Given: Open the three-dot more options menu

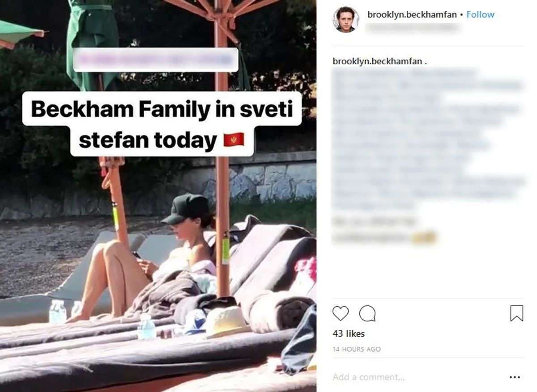Looking at the screenshot, I should tap(515, 378).
